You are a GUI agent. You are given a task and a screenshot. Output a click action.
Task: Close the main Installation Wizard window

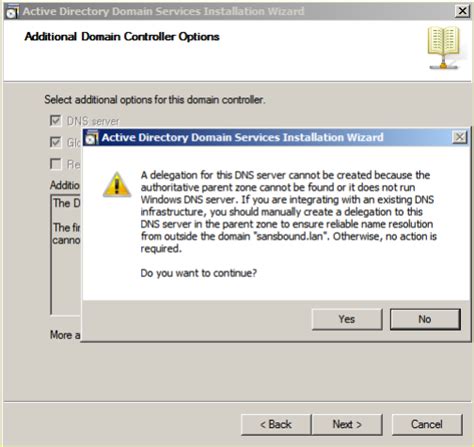click(462, 11)
